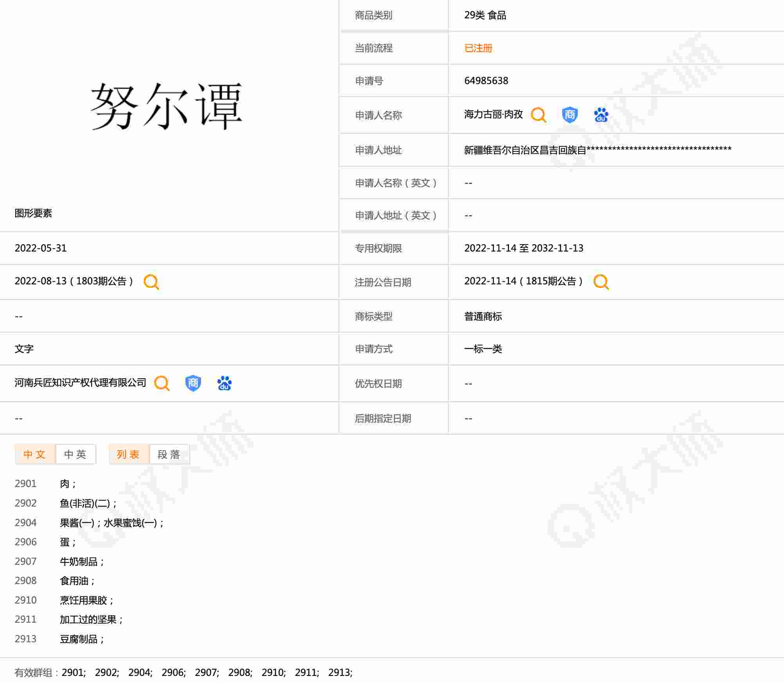This screenshot has width=784, height=683.
Task: Click applicant name 海力古丽·肉孜 text
Action: pos(493,114)
